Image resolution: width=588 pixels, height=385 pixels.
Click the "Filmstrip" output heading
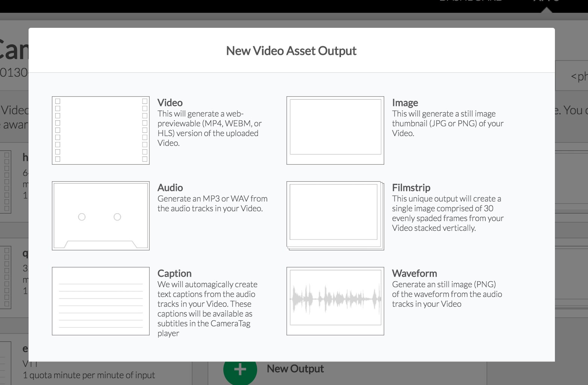pos(411,188)
